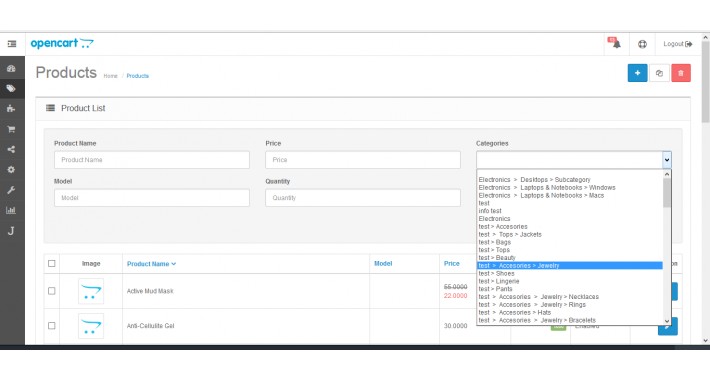This screenshot has width=710, height=380.
Task: Select Electronics > Laptops & Notebooks > Windows option
Action: point(547,188)
